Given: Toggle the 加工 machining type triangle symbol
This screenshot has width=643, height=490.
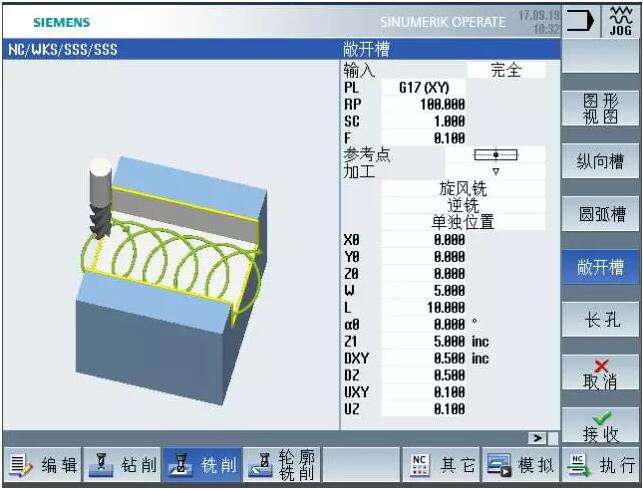Looking at the screenshot, I should pyautogui.click(x=495, y=171).
